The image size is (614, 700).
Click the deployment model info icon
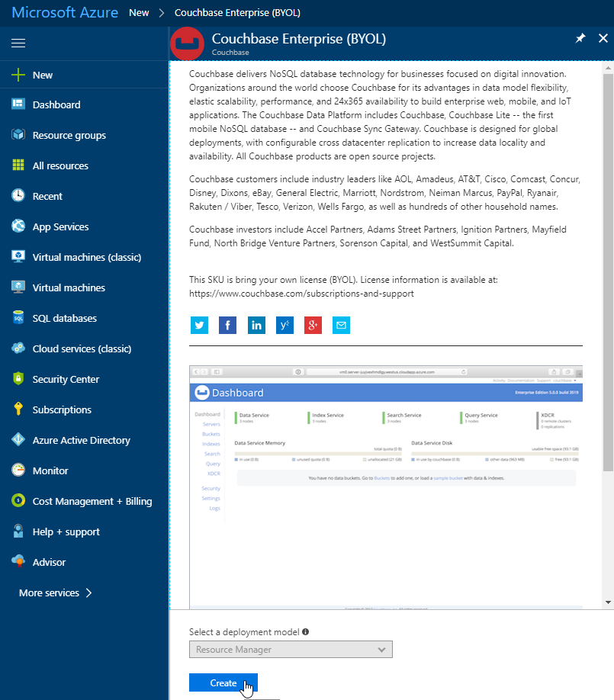click(x=305, y=631)
